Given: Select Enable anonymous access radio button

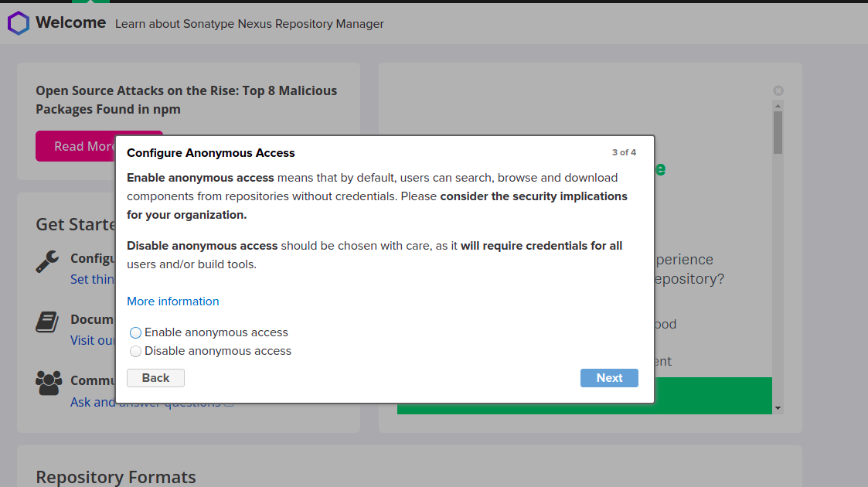Looking at the screenshot, I should (135, 332).
